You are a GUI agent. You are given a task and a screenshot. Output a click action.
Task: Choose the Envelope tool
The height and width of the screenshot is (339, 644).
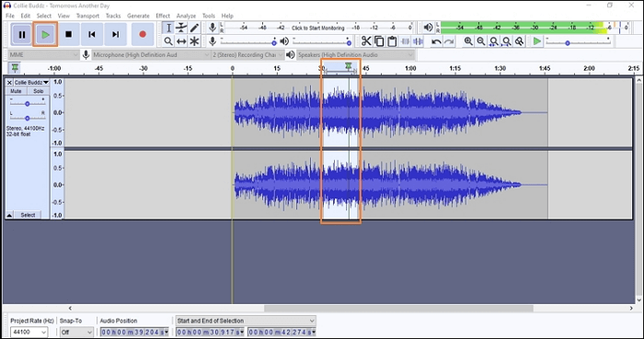pos(181,28)
